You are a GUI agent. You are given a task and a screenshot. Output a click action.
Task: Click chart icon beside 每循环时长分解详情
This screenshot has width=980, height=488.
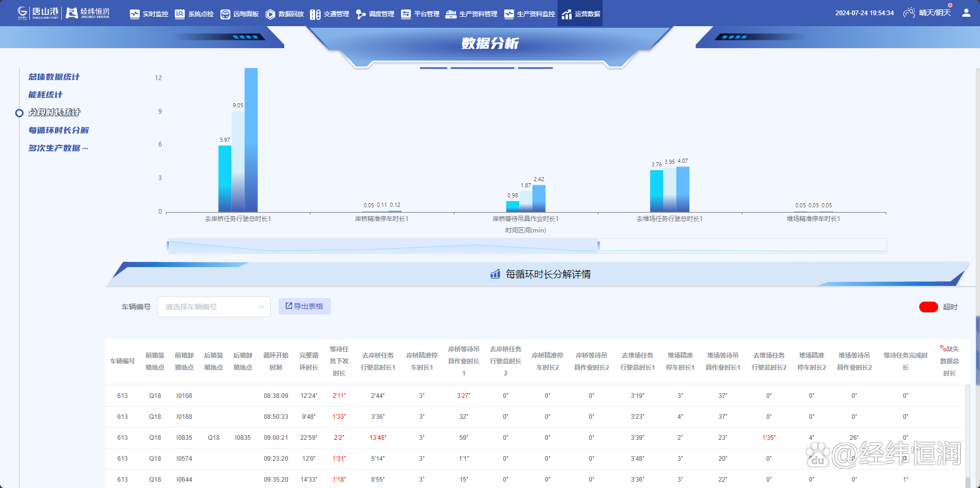point(495,274)
